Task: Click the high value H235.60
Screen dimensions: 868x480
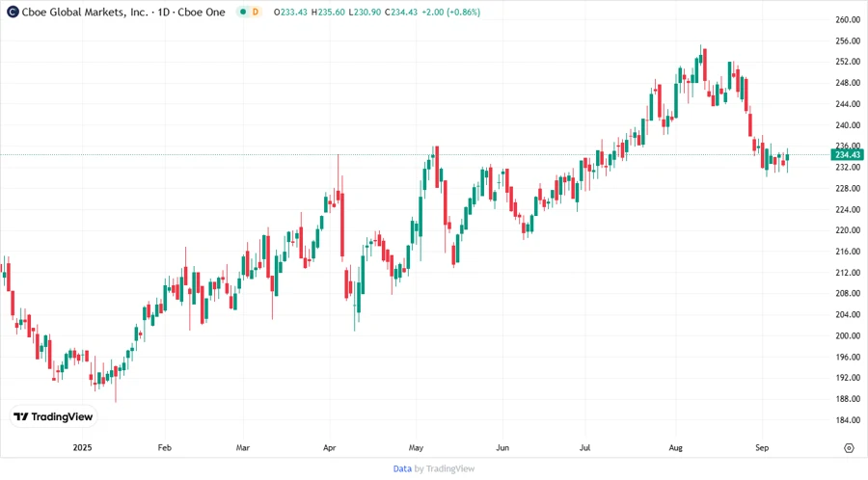Action: point(328,12)
